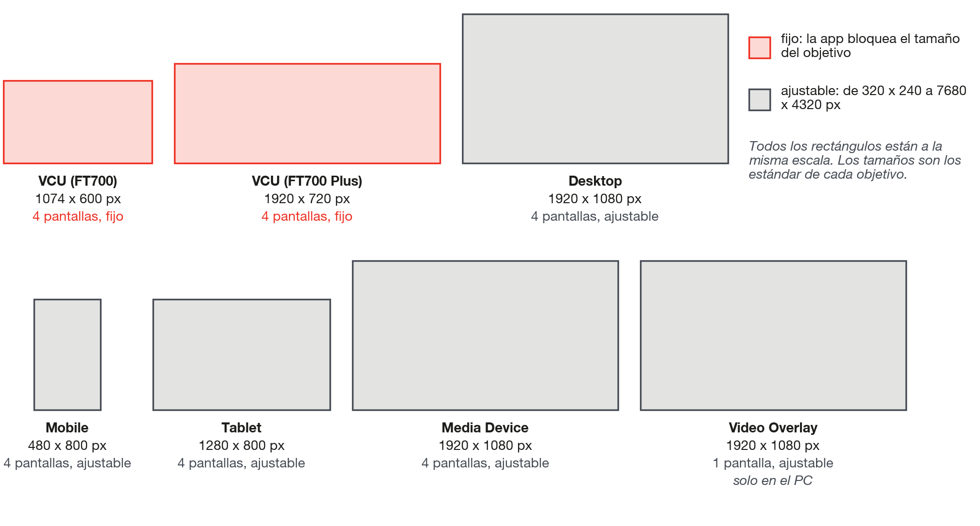Click the 'solo en el PC' note
Screen dimensions: 980x526
773,480
